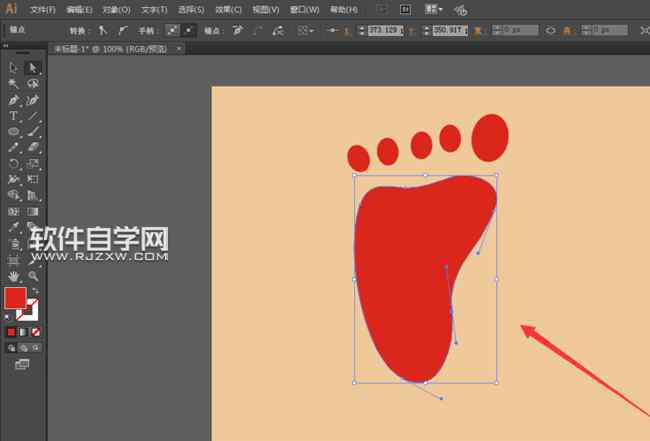650x441 pixels.
Task: Switch paint mode to Gradient
Action: [24, 331]
